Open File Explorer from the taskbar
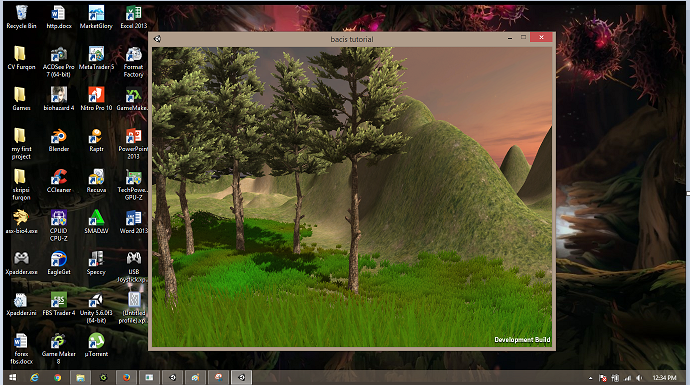 point(80,378)
